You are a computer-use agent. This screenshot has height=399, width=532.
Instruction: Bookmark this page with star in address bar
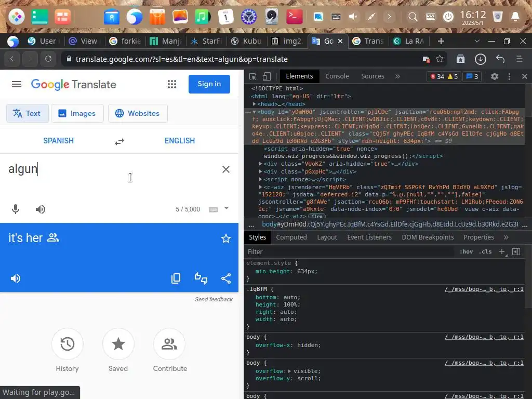(x=440, y=59)
